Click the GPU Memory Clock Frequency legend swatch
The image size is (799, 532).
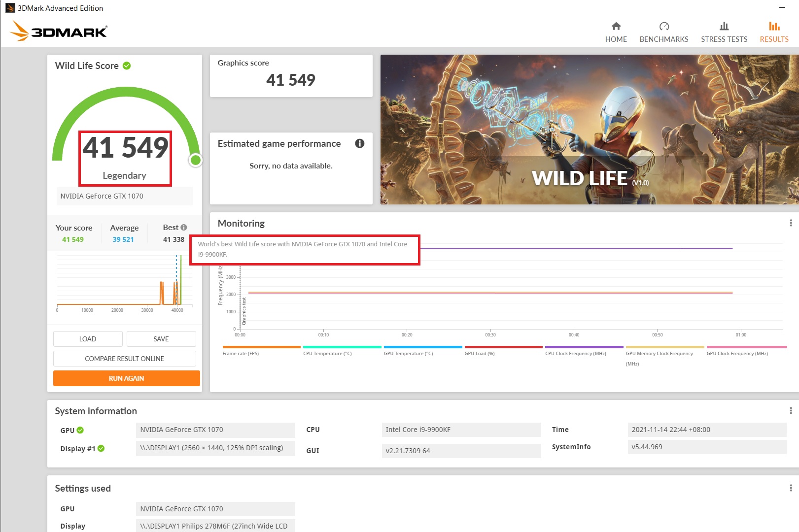tap(665, 347)
